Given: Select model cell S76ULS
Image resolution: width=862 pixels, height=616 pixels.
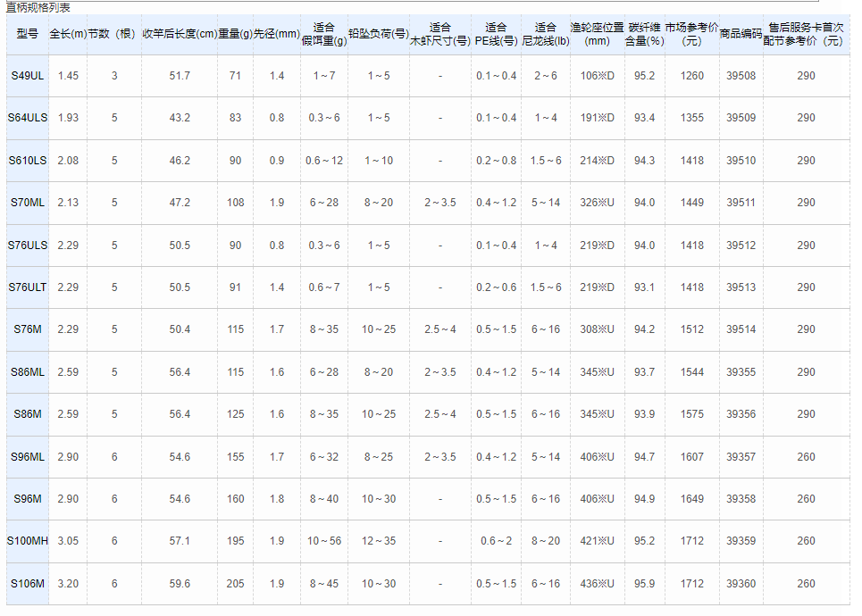Looking at the screenshot, I should tap(28, 246).
